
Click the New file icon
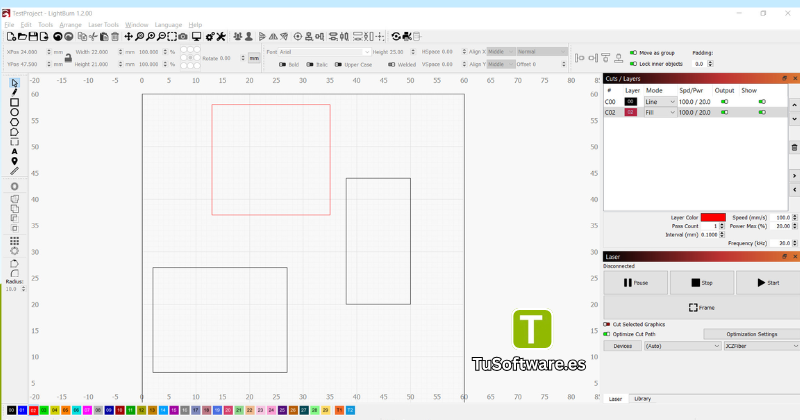pos(11,36)
